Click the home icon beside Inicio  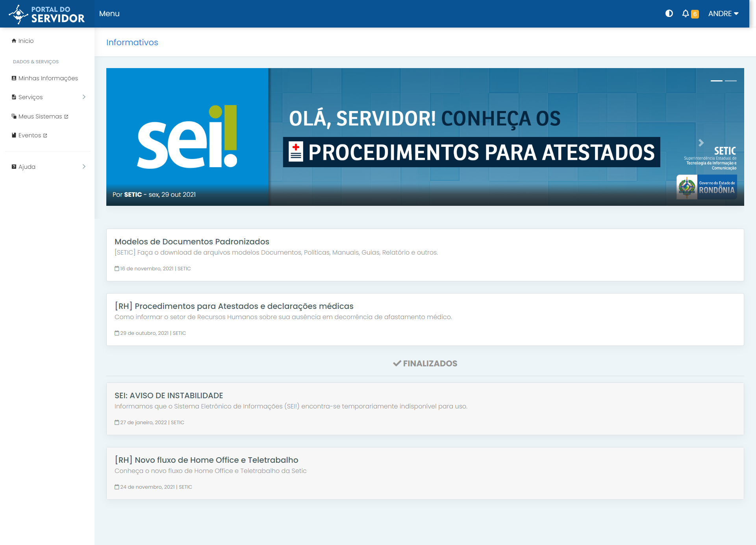(14, 41)
